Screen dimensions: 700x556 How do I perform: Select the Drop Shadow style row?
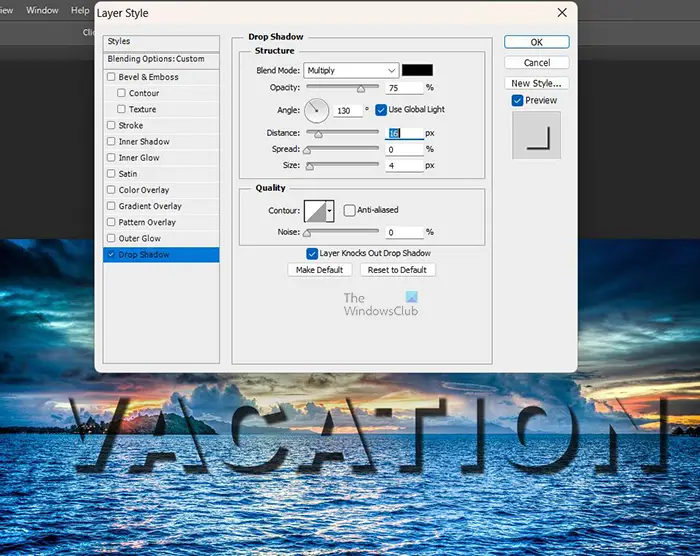coord(161,255)
